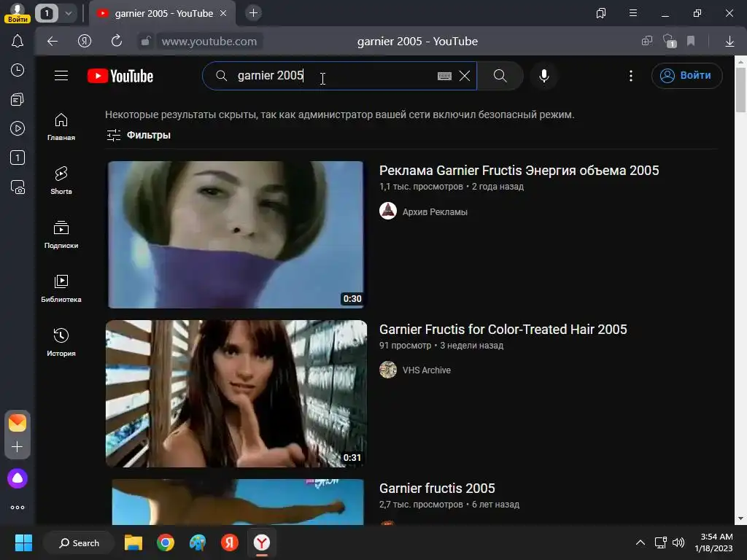Launch Alice assistant purple icon
Viewport: 747px width, 560px height.
click(18, 478)
